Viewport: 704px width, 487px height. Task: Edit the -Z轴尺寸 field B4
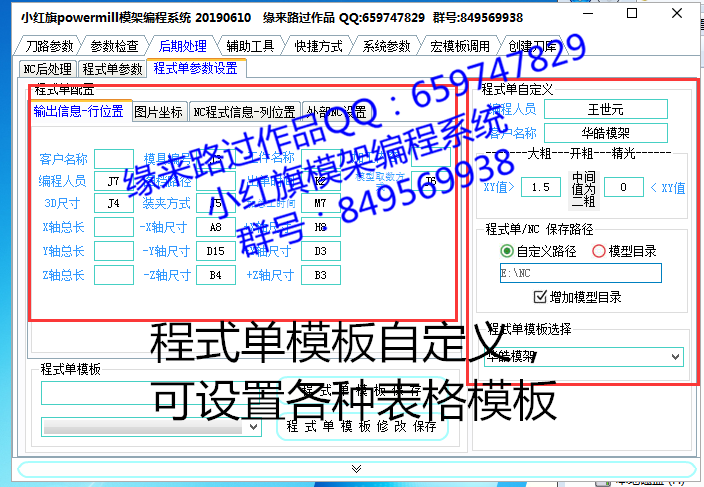point(216,275)
